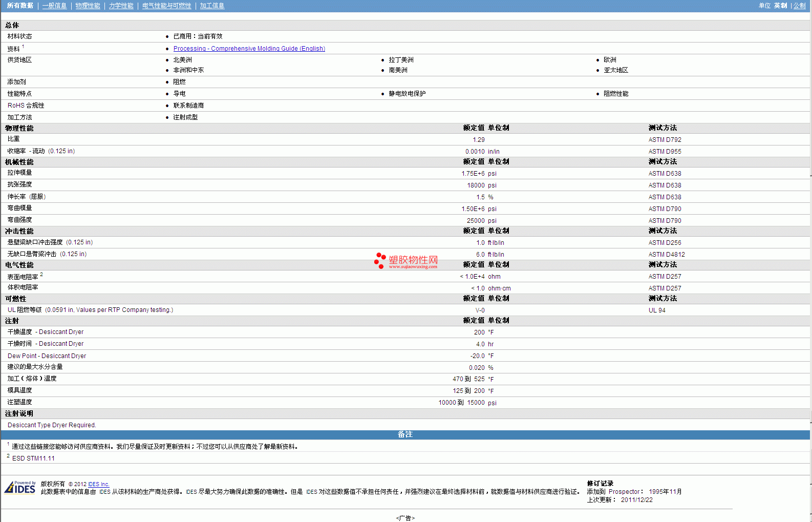Switch units to 公制
The image size is (812, 522).
click(799, 6)
